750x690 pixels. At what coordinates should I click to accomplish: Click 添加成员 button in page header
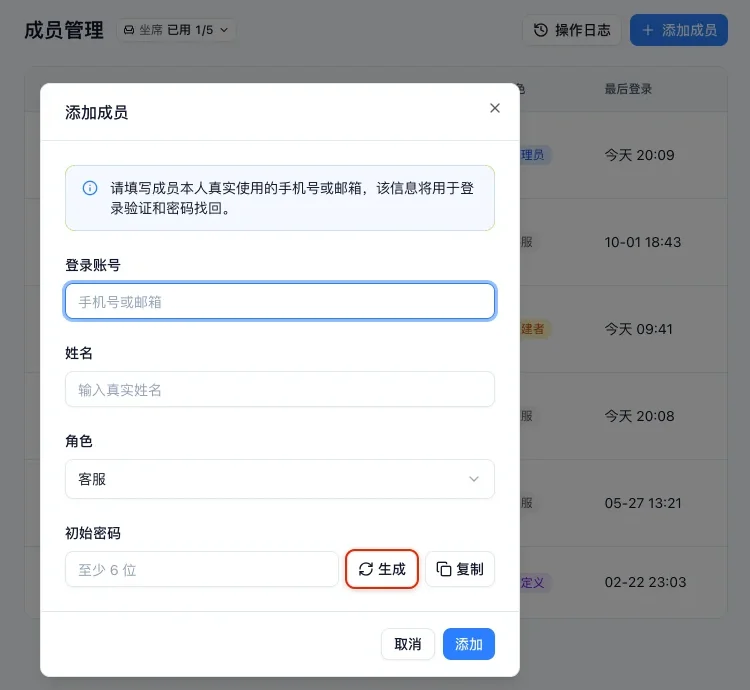[679, 30]
